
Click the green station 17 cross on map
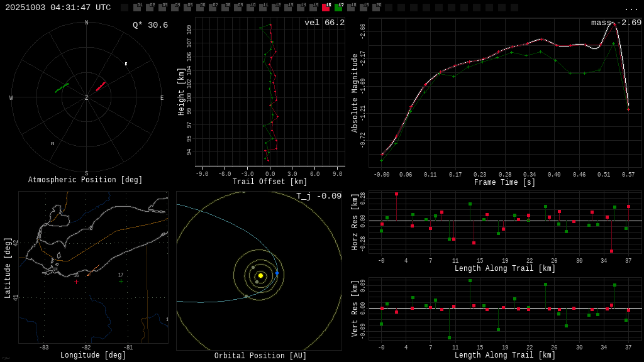(x=121, y=281)
